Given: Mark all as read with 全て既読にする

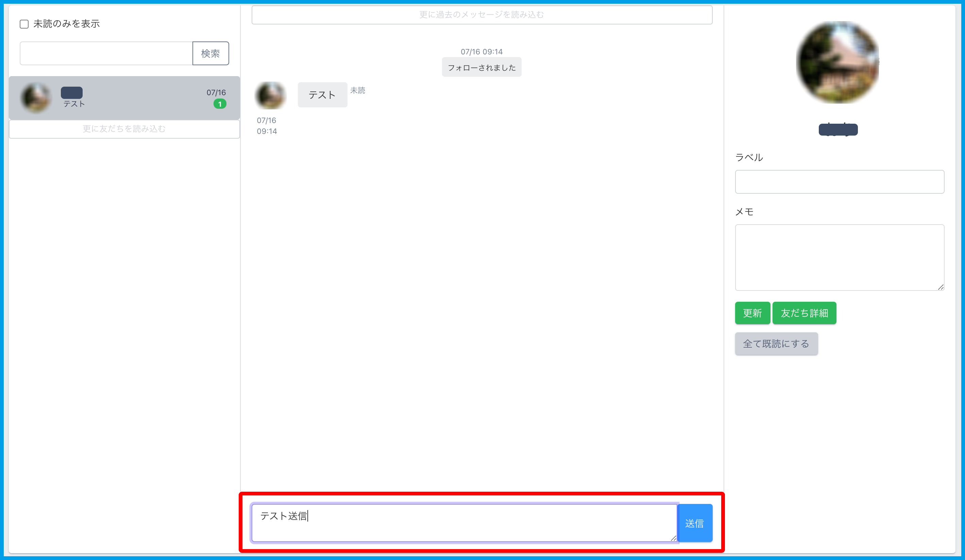Looking at the screenshot, I should tap(776, 344).
